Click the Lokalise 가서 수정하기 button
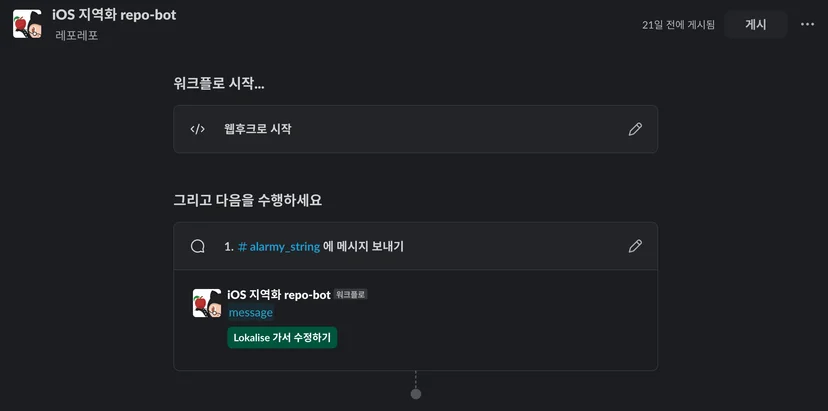828x411 pixels. tap(282, 338)
